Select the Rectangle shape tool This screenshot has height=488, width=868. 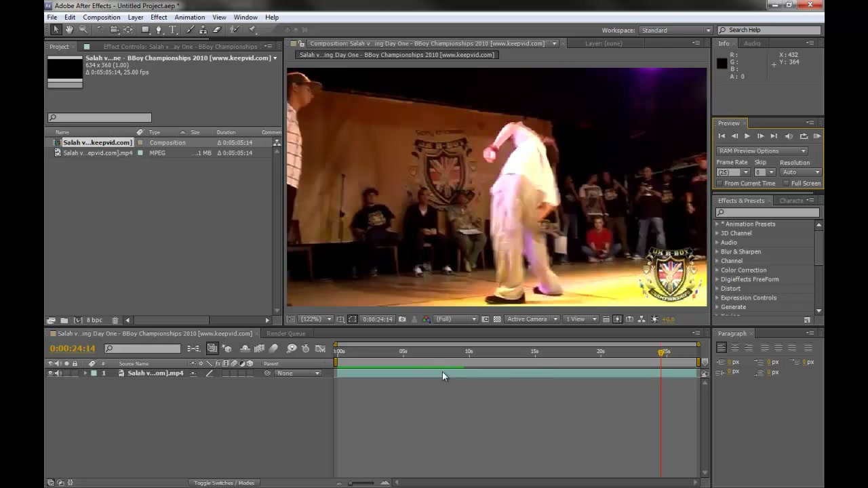click(145, 30)
